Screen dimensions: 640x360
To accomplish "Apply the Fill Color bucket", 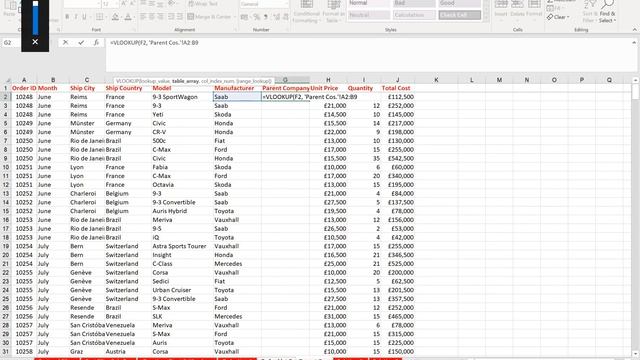I will (115, 17).
